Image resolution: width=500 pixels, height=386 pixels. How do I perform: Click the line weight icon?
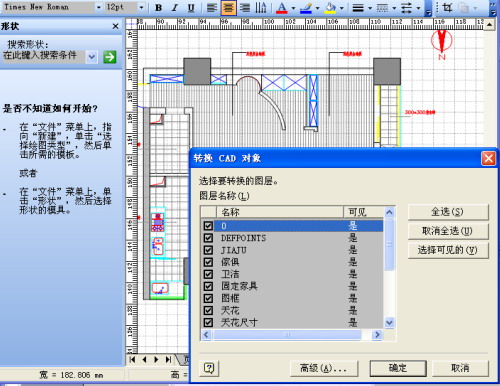(x=358, y=8)
